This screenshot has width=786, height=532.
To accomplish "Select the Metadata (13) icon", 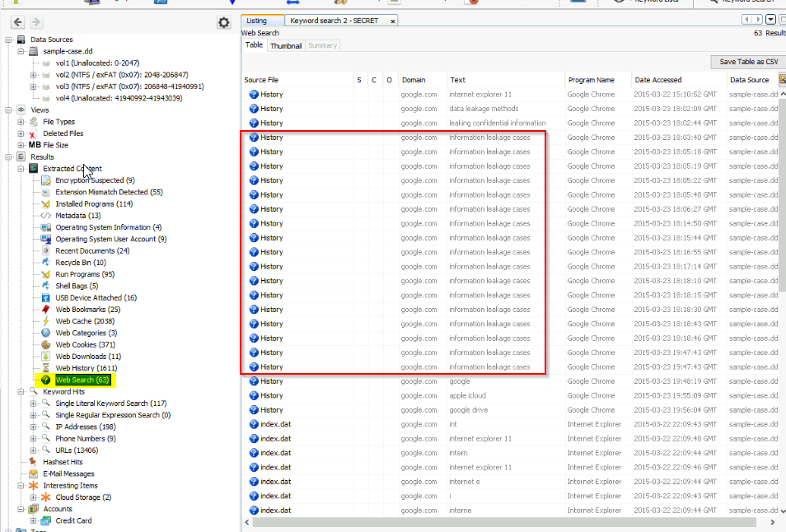I will coord(45,216).
